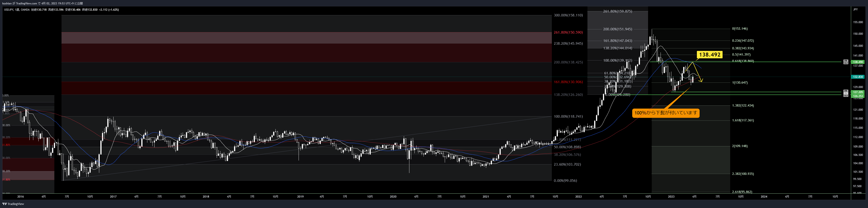Click the red 261.80%(150.590) Fibonacci label
The image size is (868, 208).
click(568, 32)
